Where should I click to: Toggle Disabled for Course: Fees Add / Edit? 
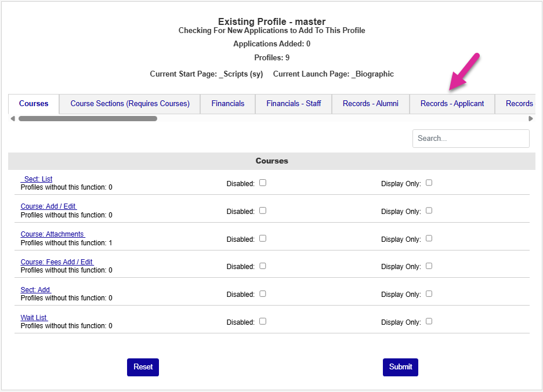click(x=263, y=266)
